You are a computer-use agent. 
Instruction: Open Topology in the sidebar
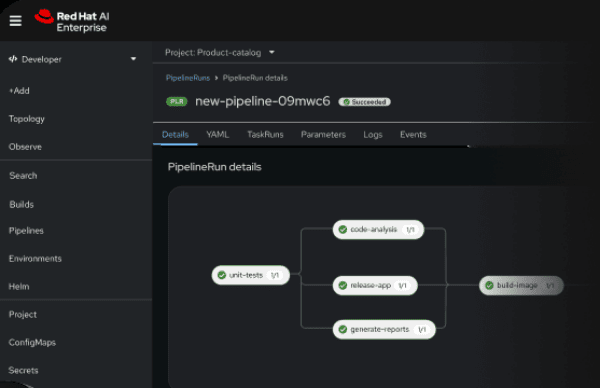coord(27,119)
